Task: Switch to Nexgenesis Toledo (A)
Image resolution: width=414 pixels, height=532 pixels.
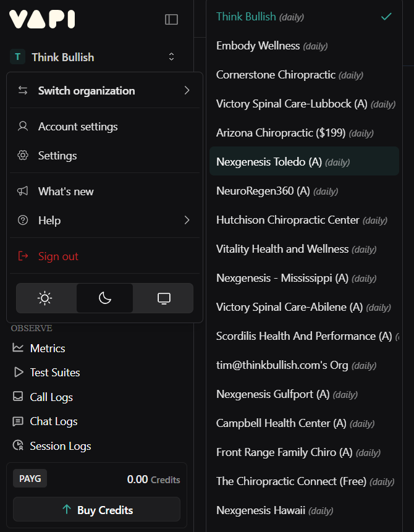Action: click(x=304, y=161)
